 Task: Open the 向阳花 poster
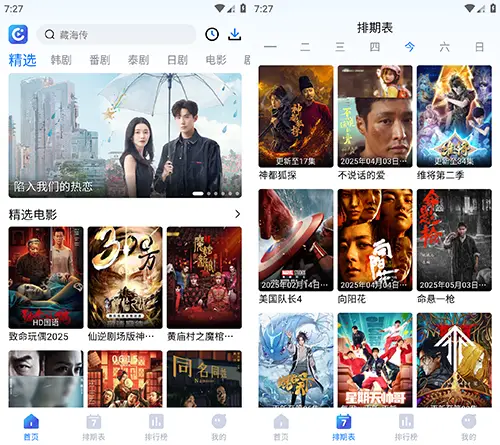coord(375,240)
